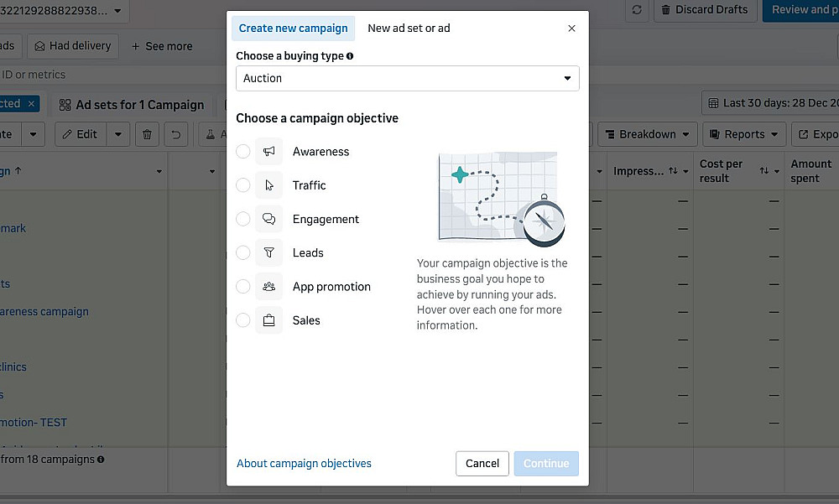
Task: Click the refresh icon beside Discard Drafts
Action: 637,10
